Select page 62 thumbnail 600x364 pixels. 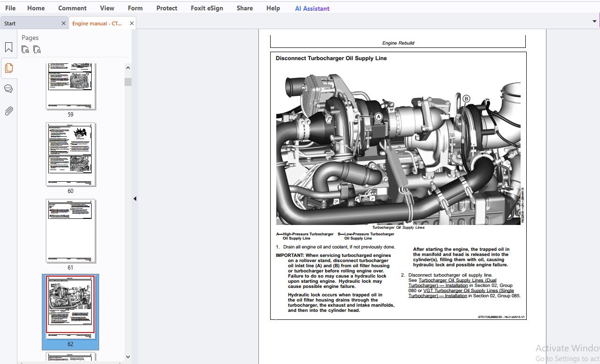click(70, 307)
